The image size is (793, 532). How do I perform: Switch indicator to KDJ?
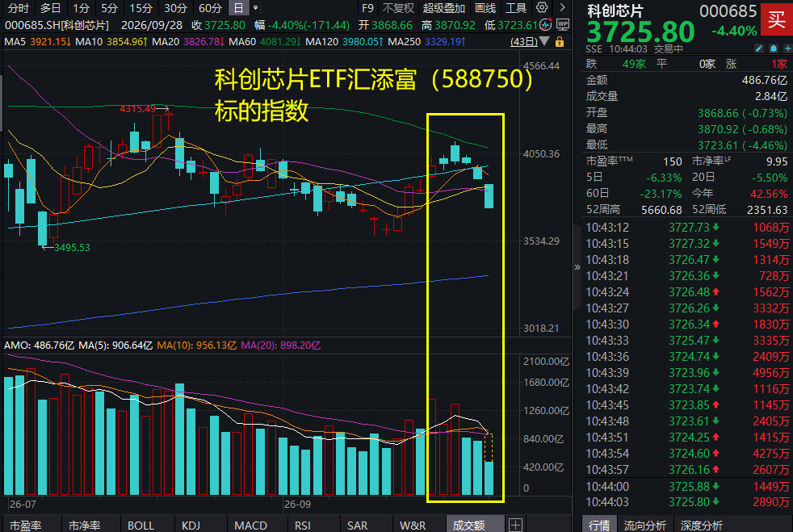coord(191,525)
